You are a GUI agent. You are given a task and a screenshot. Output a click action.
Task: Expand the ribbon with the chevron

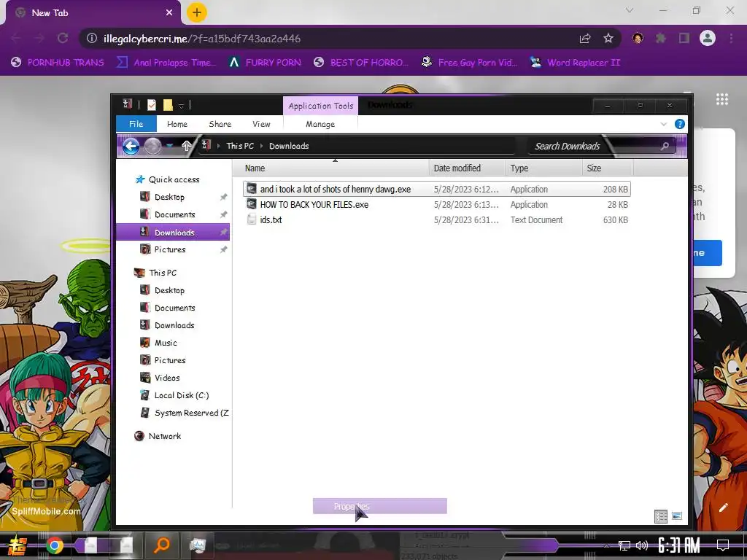[x=664, y=124]
